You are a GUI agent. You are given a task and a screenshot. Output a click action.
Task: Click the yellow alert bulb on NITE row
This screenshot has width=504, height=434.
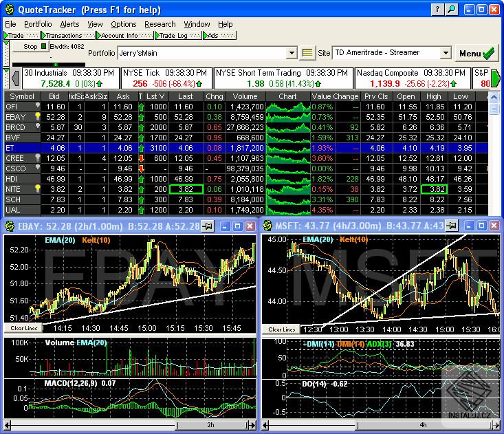38,188
